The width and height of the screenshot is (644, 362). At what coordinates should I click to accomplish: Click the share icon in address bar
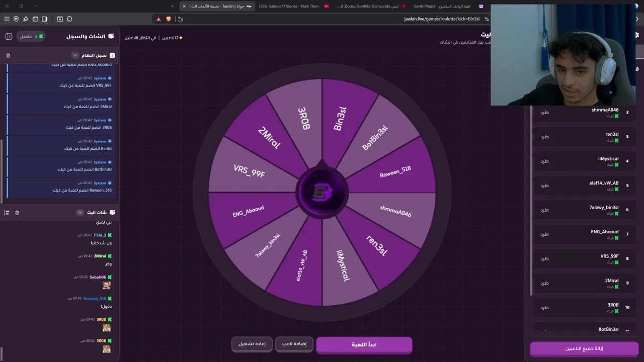(x=181, y=19)
